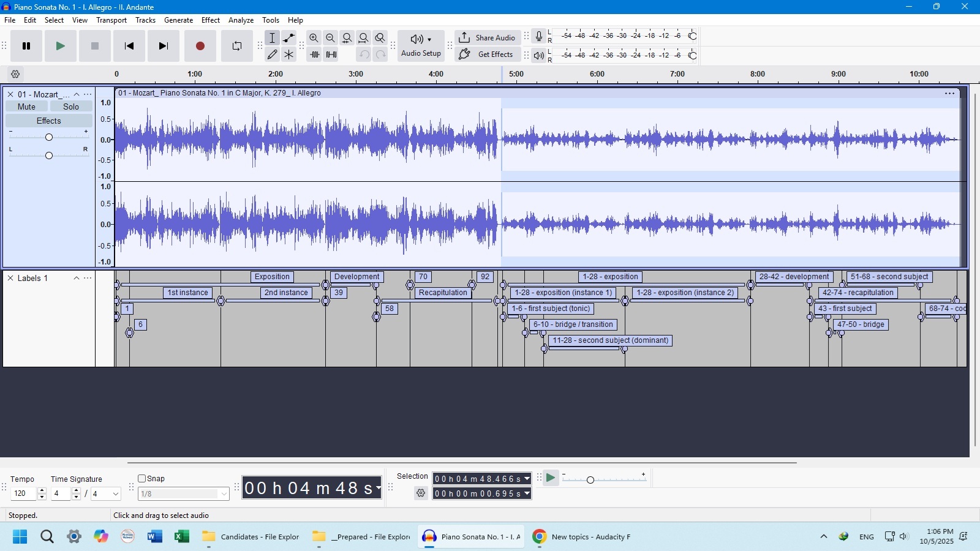Enable the Snap checkbox

click(x=142, y=479)
